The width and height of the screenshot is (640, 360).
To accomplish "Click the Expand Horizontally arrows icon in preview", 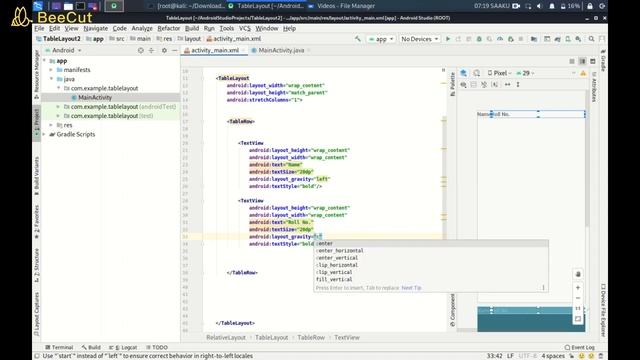I will click(507, 84).
